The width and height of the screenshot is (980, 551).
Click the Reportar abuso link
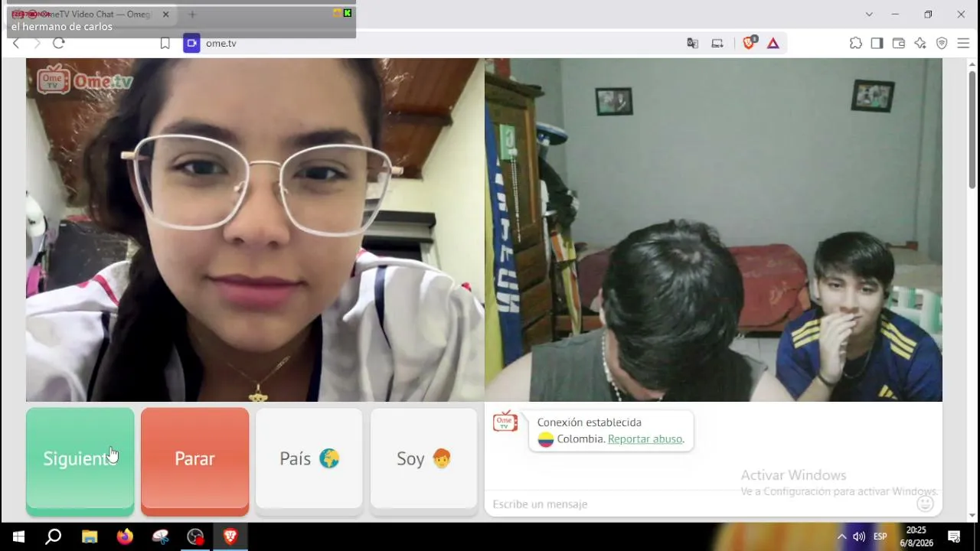pos(645,439)
